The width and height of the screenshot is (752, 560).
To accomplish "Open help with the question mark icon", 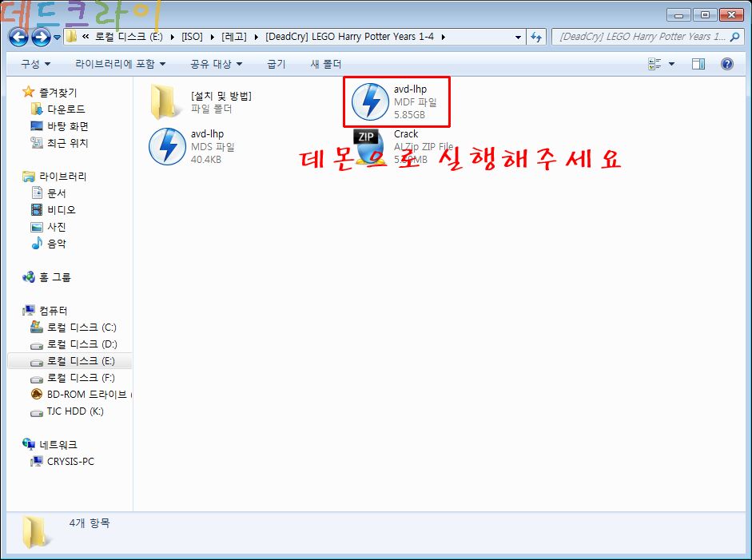I will click(727, 64).
